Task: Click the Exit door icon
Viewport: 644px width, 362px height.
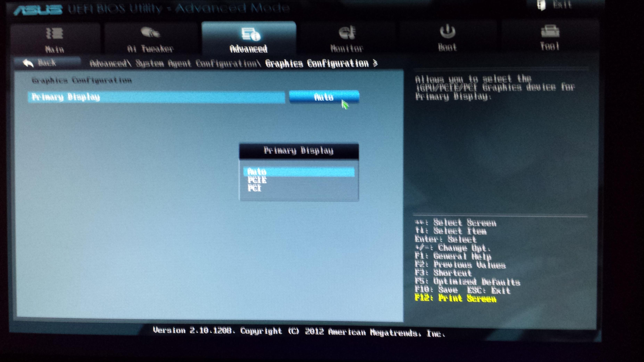Action: click(541, 5)
